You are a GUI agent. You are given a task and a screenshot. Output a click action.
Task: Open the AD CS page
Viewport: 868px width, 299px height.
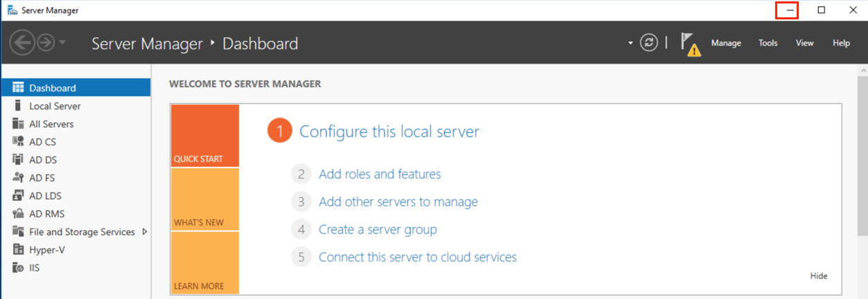point(76,142)
